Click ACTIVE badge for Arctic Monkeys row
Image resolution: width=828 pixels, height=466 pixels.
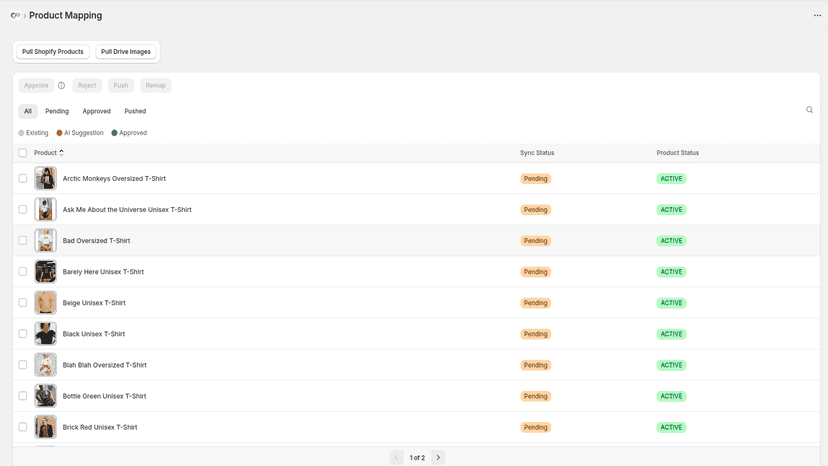coord(671,179)
